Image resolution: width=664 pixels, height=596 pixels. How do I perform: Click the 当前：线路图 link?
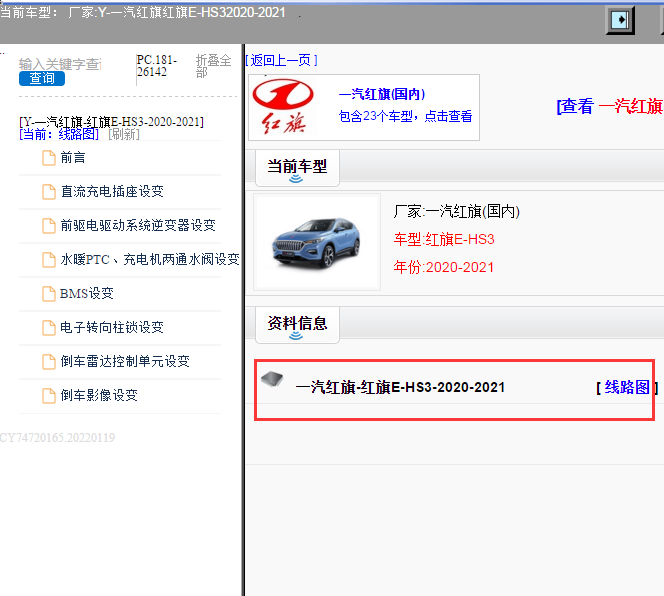[59, 135]
